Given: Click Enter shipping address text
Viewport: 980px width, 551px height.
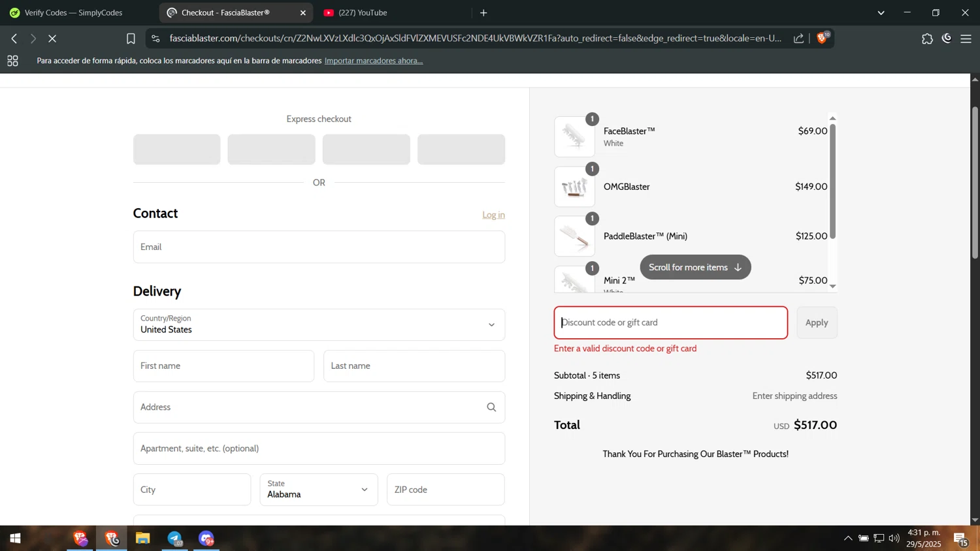Looking at the screenshot, I should pos(794,396).
